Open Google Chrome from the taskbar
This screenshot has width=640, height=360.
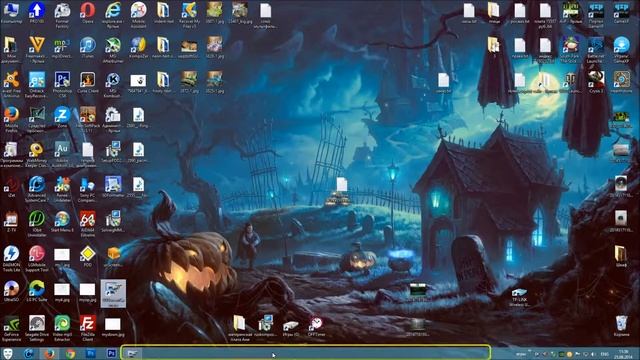click(70, 353)
